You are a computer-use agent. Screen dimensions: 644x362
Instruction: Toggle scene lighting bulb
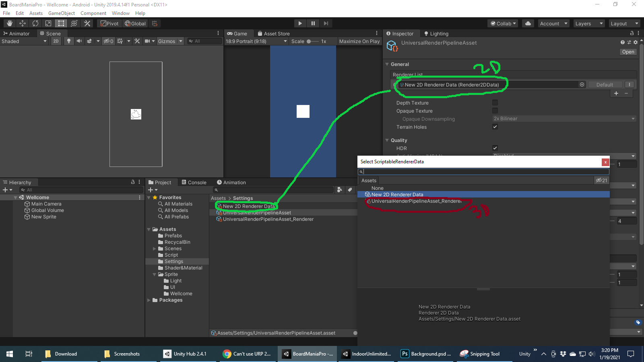(69, 41)
